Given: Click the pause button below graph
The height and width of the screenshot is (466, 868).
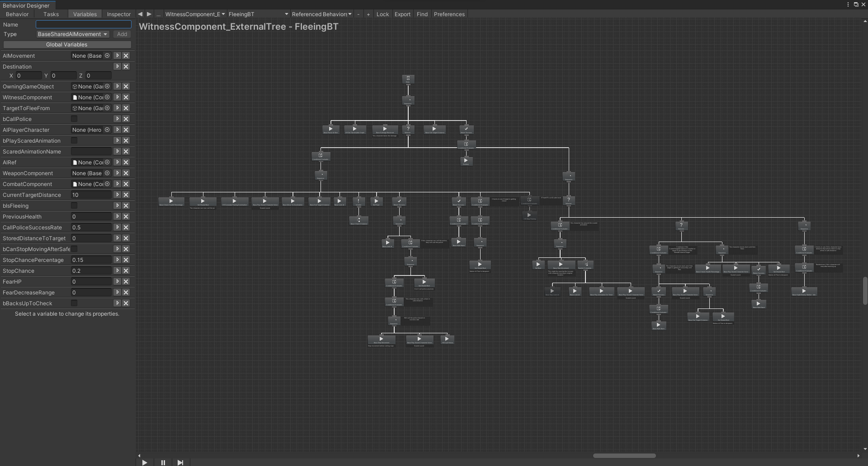Looking at the screenshot, I should click(163, 462).
